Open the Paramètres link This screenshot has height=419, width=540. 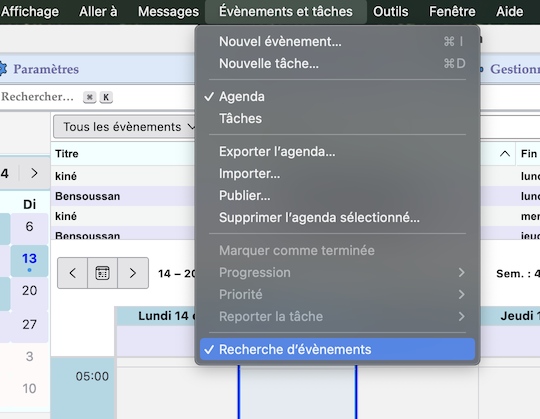(x=46, y=69)
